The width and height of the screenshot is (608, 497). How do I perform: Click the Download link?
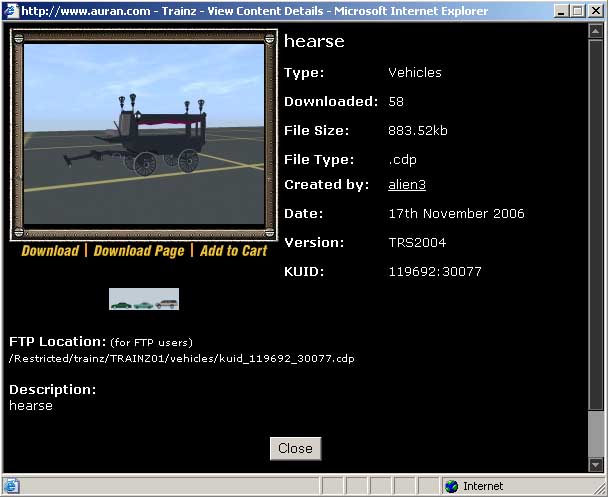[50, 251]
